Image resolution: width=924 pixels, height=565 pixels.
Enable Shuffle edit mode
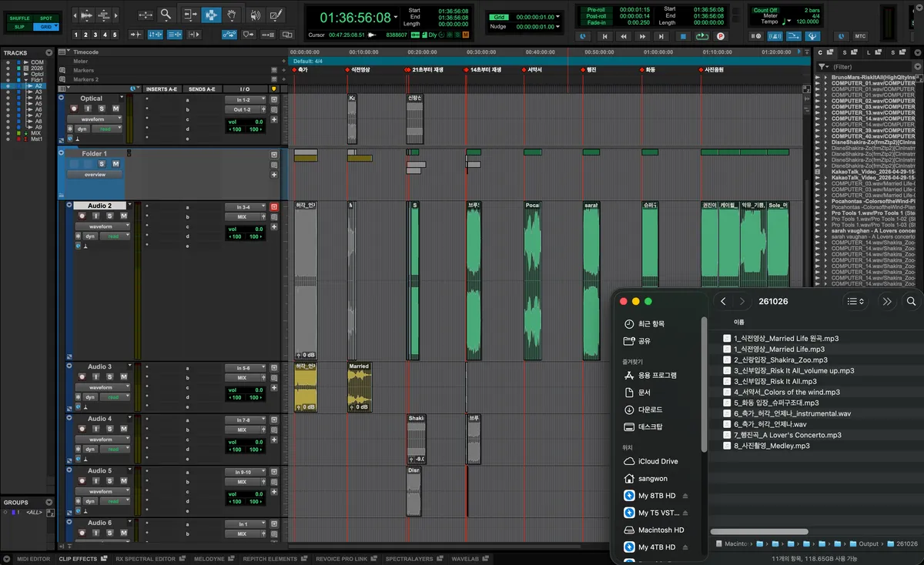19,18
